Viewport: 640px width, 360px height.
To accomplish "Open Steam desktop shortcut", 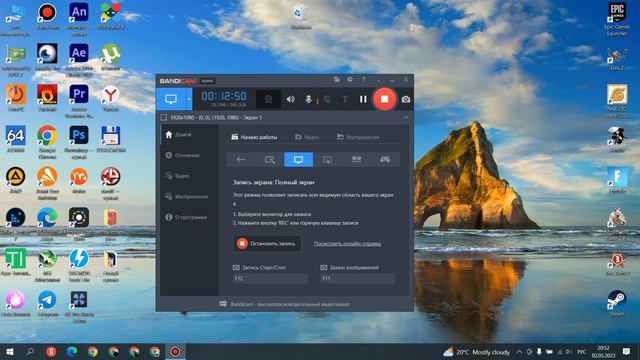I will coord(617,300).
